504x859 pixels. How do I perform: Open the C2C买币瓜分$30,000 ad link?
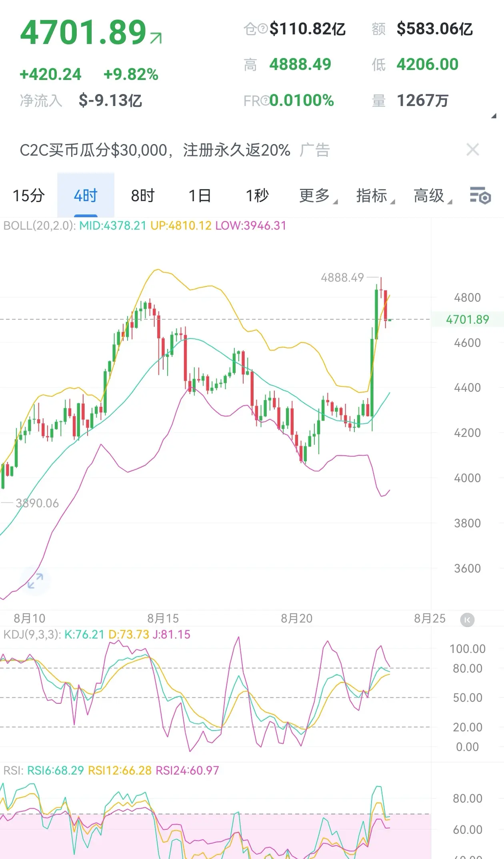tap(155, 150)
